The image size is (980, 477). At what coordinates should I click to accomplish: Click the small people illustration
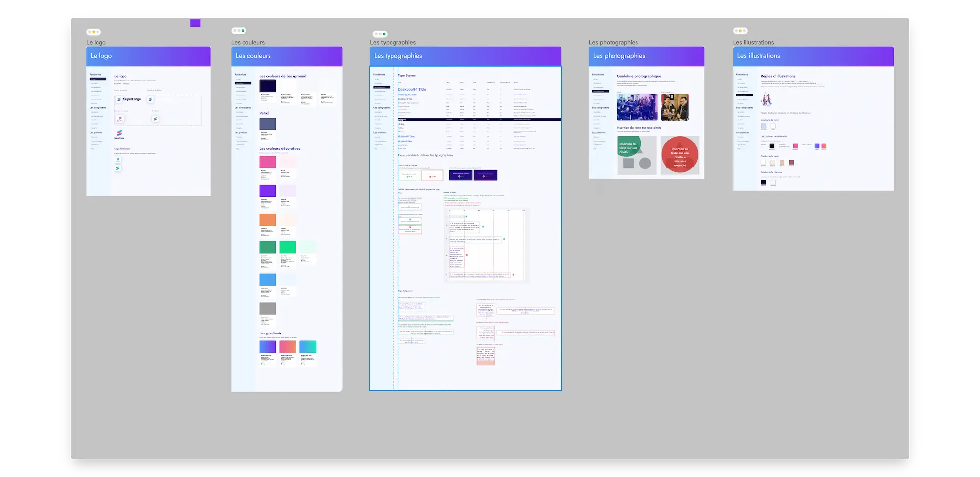[x=766, y=99]
